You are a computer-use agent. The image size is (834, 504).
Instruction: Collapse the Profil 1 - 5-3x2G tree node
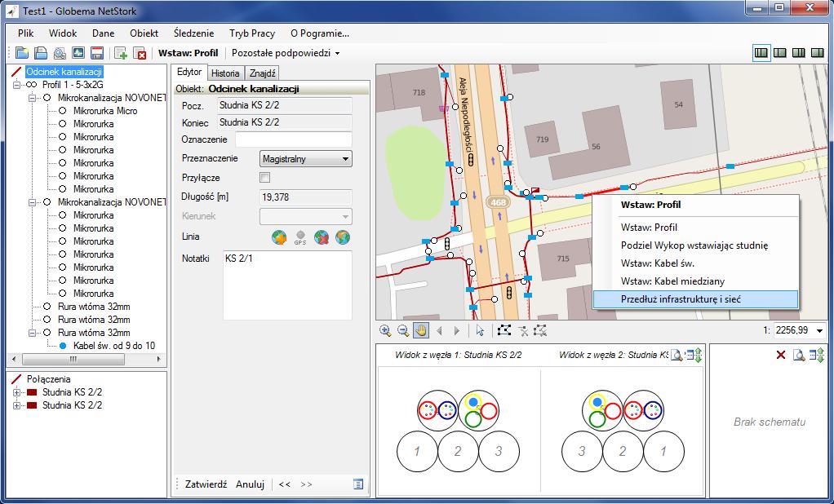pyautogui.click(x=16, y=85)
